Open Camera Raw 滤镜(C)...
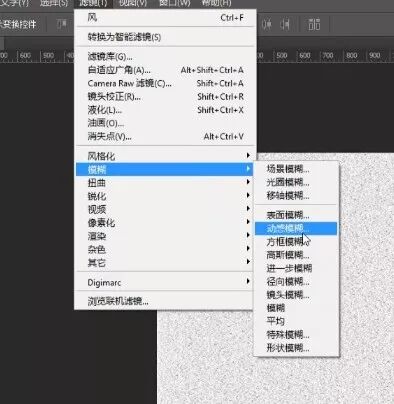 click(165, 83)
